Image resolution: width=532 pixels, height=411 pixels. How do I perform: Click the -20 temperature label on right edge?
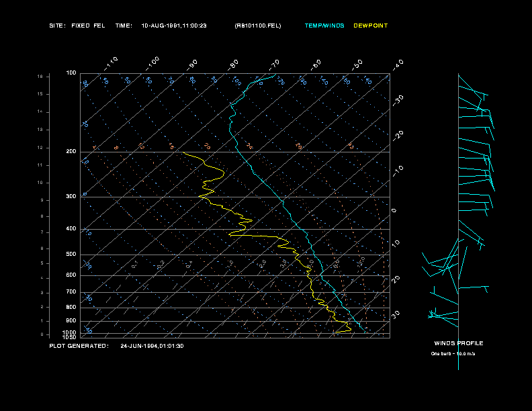point(398,136)
